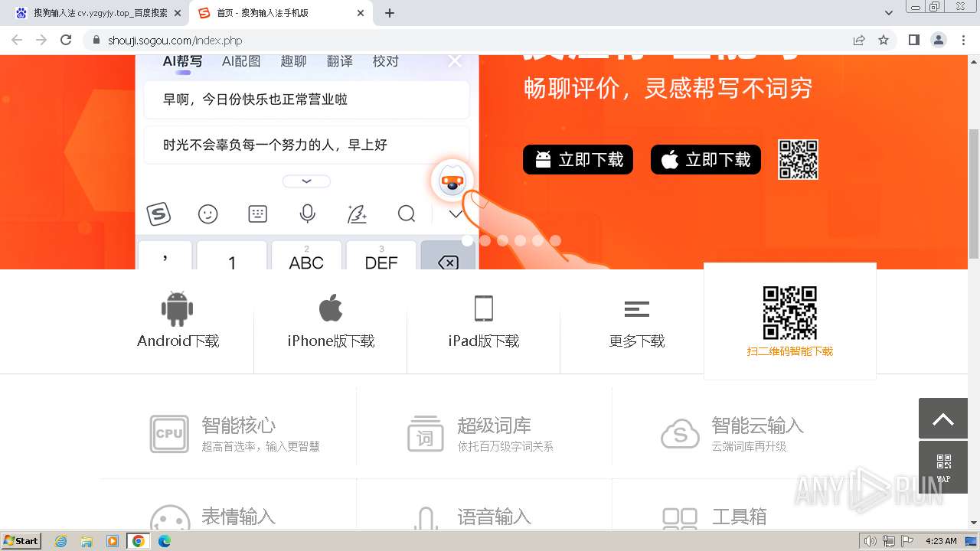Viewport: 980px width, 551px height.
Task: Click the microphone icon on keyboard toolbar
Action: click(x=308, y=214)
